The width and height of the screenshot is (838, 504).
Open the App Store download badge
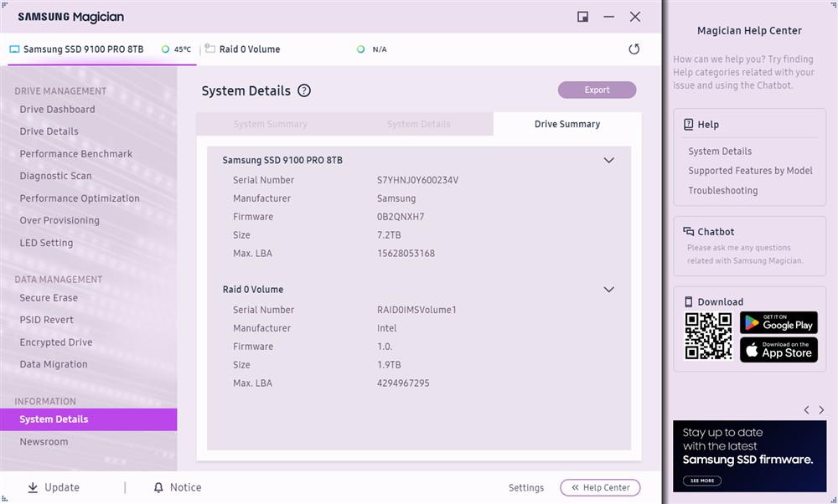pos(779,350)
